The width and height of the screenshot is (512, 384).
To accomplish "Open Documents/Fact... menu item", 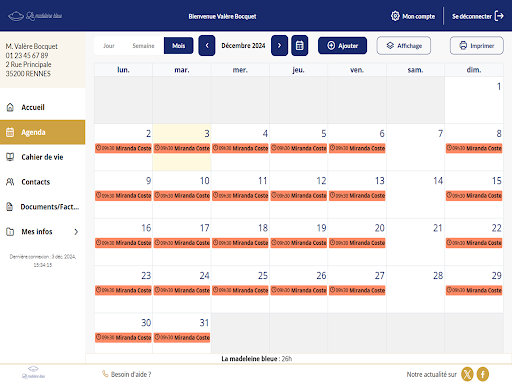I will (43, 207).
